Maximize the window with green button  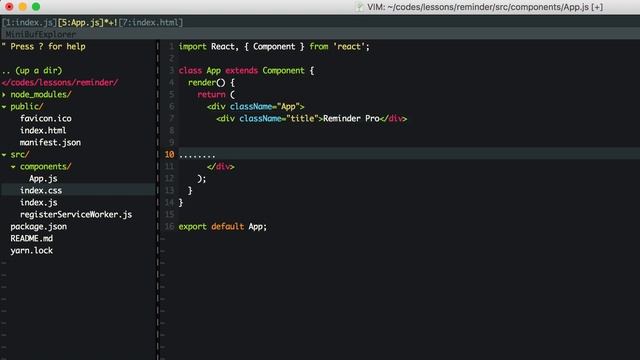(36, 7)
